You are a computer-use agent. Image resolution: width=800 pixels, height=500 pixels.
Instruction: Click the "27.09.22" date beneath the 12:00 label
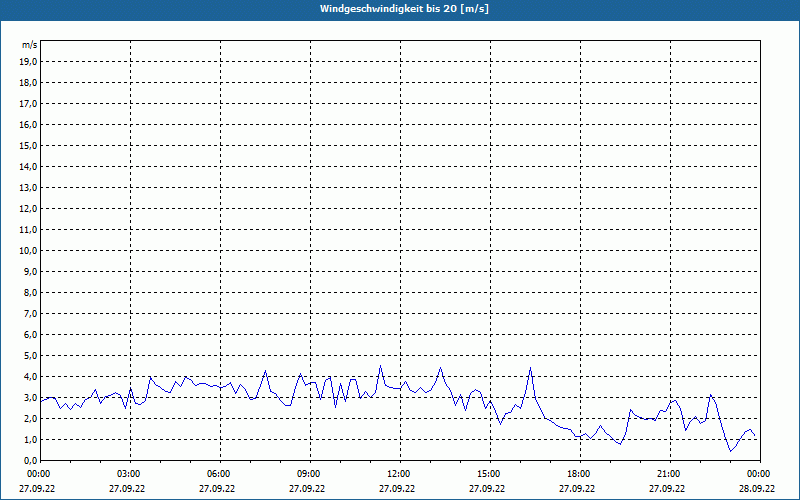pyautogui.click(x=397, y=488)
